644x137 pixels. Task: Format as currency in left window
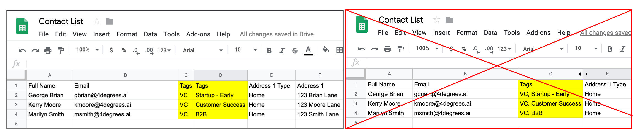pos(111,50)
